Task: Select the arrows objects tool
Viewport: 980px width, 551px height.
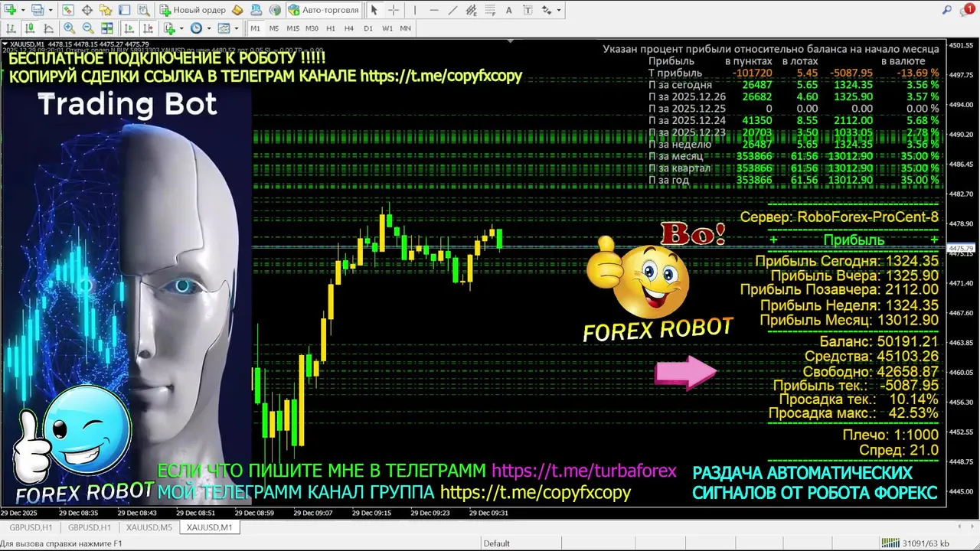Action: click(x=546, y=10)
